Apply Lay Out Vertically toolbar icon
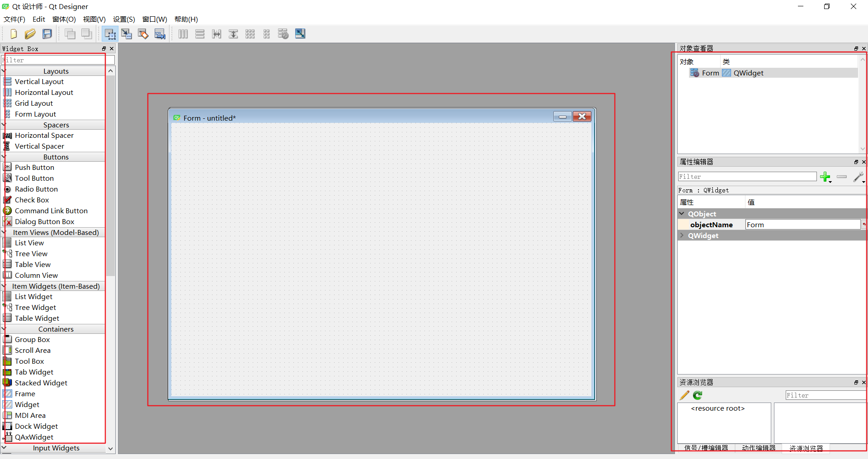The image size is (868, 459). coord(200,34)
